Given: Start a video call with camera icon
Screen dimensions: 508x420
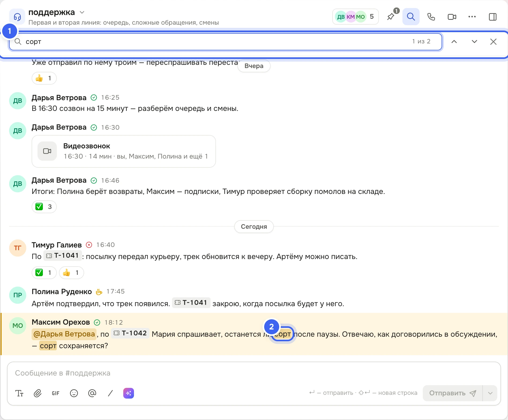Looking at the screenshot, I should [452, 17].
